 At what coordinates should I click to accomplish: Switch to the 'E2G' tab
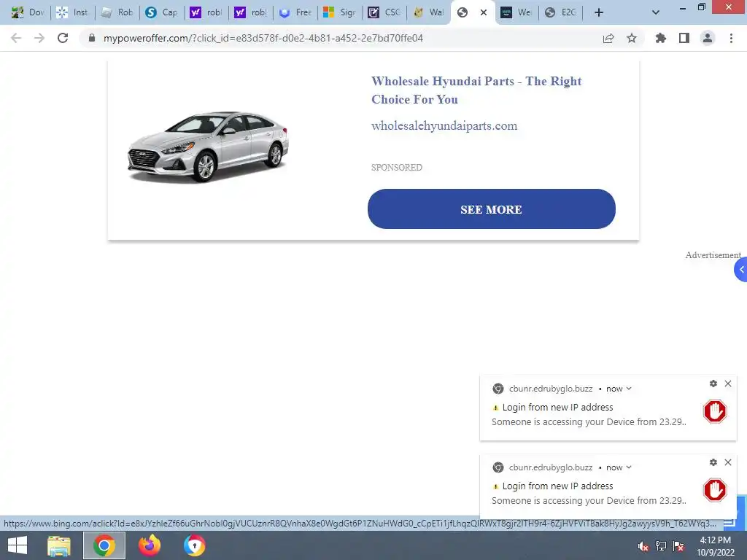[561, 12]
